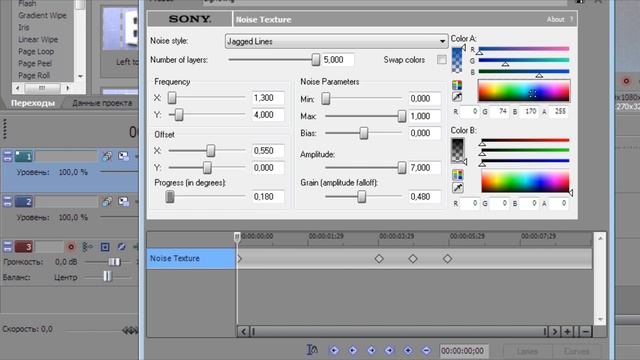Click the keyframe timeline right scroll arrow
This screenshot has height=360, width=640.
(554, 331)
